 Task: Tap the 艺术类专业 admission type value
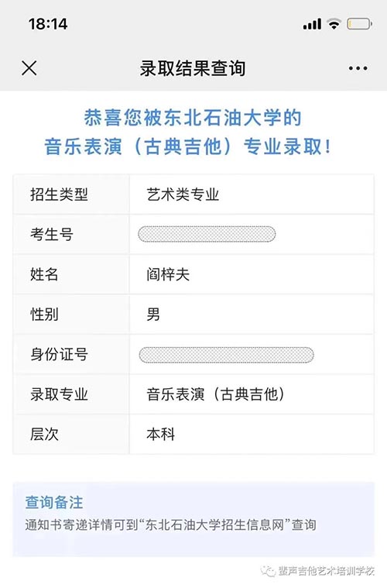[183, 194]
